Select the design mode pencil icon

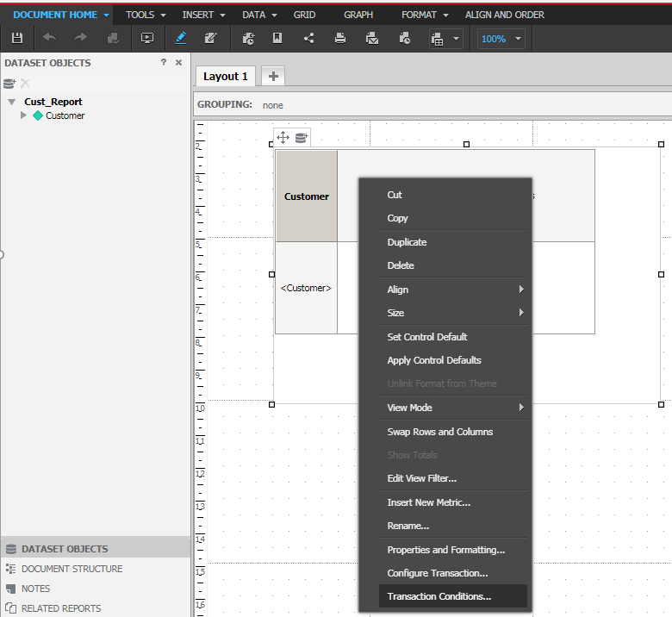tap(180, 39)
